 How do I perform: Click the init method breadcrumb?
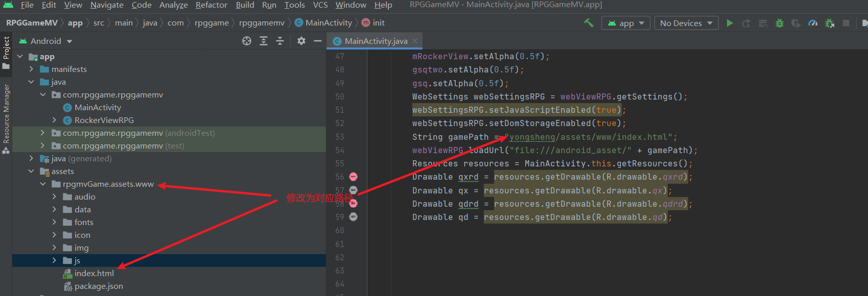pos(373,23)
